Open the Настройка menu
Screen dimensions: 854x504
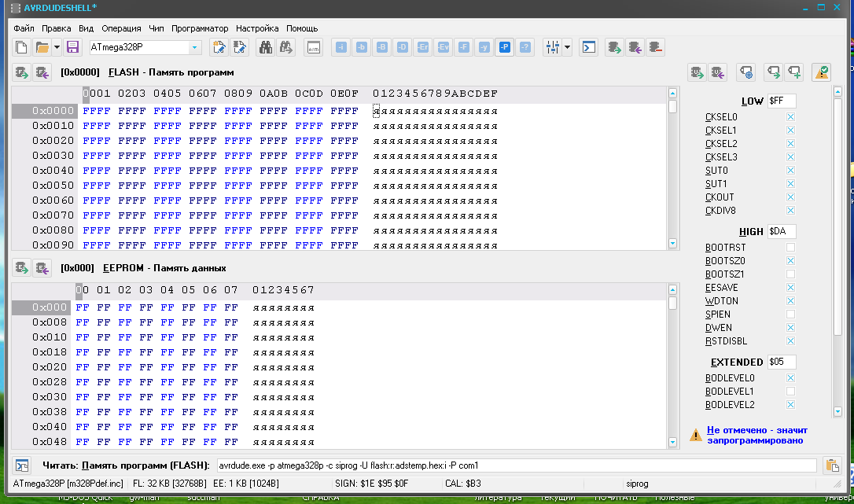coord(257,28)
